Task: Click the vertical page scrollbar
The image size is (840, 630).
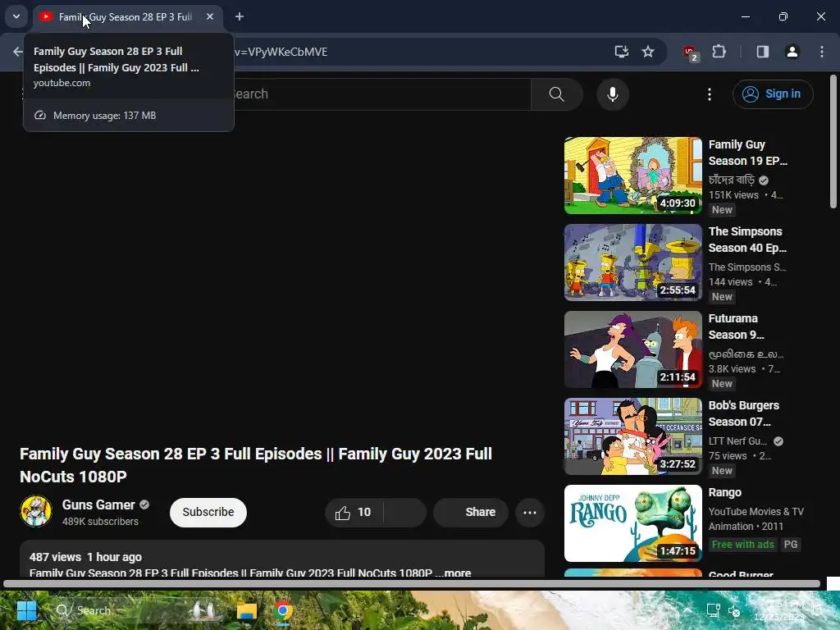Action: coord(833,141)
